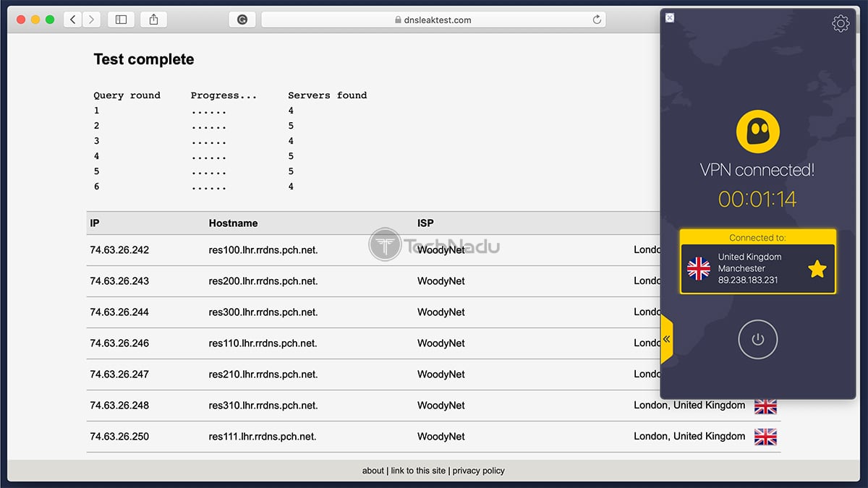Click hostname res210.lhr.rrdns.pch.net.
868x488 pixels.
[x=263, y=374]
